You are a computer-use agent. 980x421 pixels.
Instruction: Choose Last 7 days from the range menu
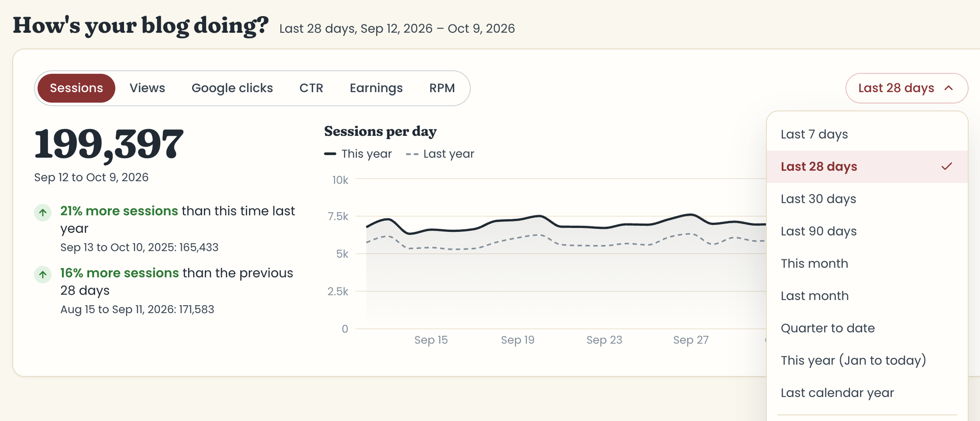click(x=867, y=134)
